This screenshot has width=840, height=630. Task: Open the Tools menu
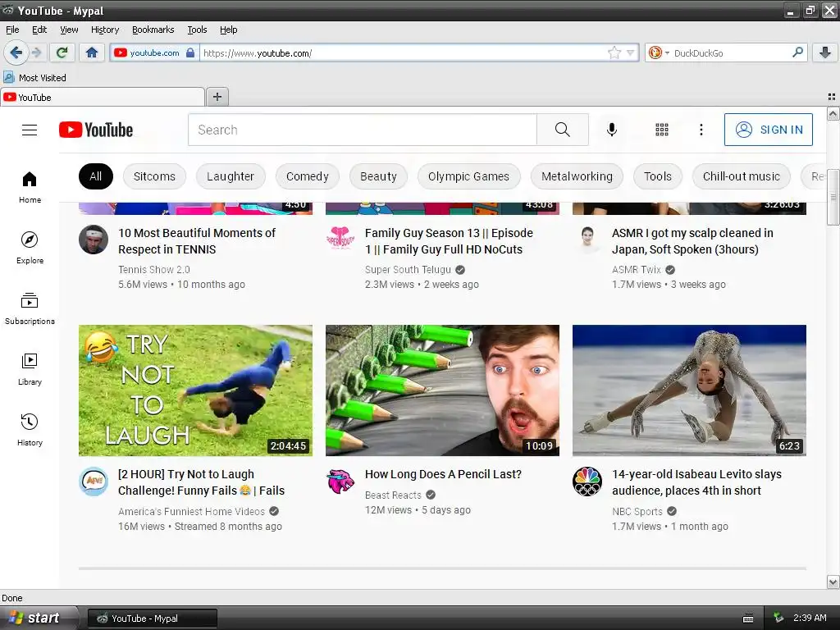(x=197, y=30)
